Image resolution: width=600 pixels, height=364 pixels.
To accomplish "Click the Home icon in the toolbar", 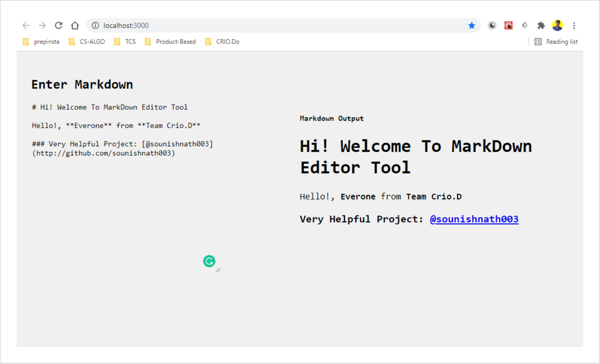I will [x=74, y=25].
